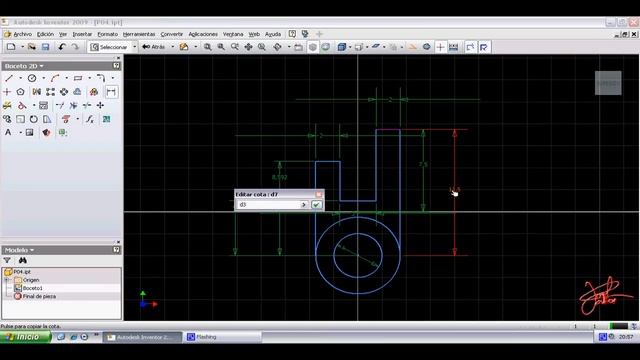Image resolution: width=640 pixels, height=360 pixels.
Task: Select the Insert Image tool
Action: click(x=29, y=132)
